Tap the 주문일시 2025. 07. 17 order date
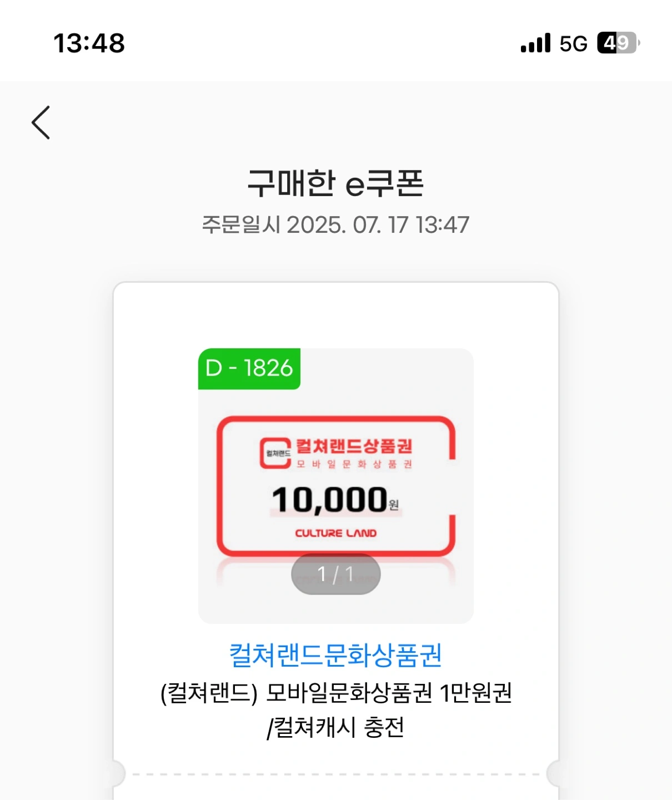This screenshot has width=672, height=800. coord(335,225)
